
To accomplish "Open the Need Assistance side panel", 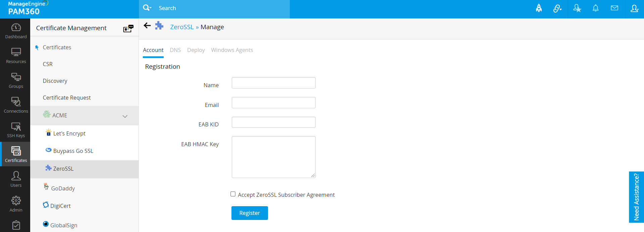I will tap(636, 197).
